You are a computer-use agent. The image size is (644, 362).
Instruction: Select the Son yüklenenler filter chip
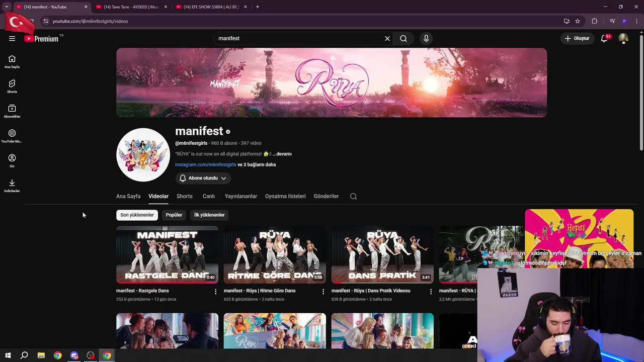(x=137, y=215)
